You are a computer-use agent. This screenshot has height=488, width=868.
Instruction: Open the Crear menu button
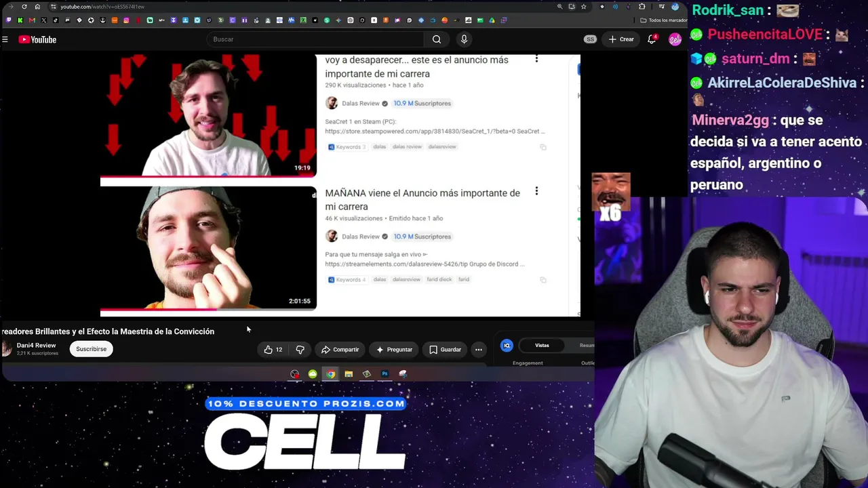(x=621, y=39)
